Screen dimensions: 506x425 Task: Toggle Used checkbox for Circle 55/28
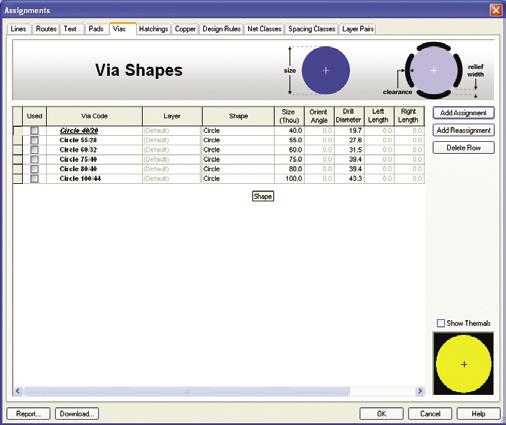(x=34, y=140)
